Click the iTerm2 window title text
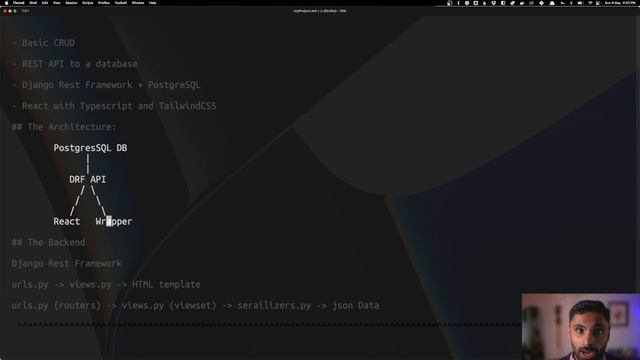Image resolution: width=640 pixels, height=360 pixels. click(x=320, y=11)
